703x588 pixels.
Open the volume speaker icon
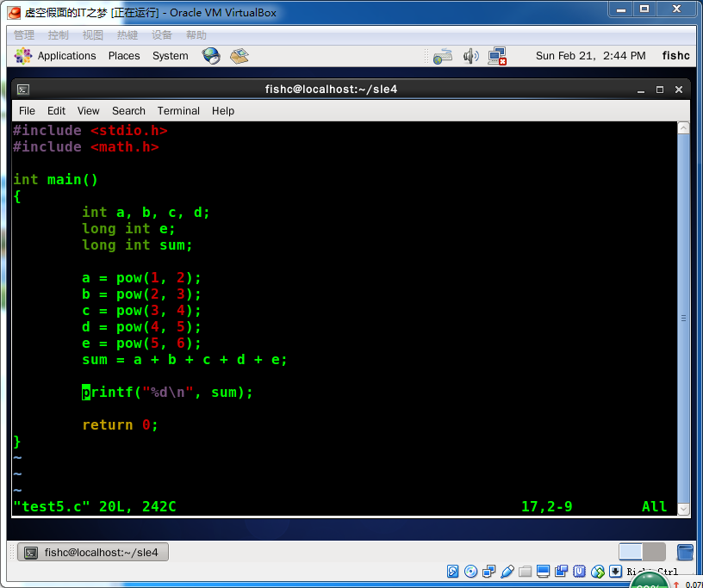click(x=470, y=57)
